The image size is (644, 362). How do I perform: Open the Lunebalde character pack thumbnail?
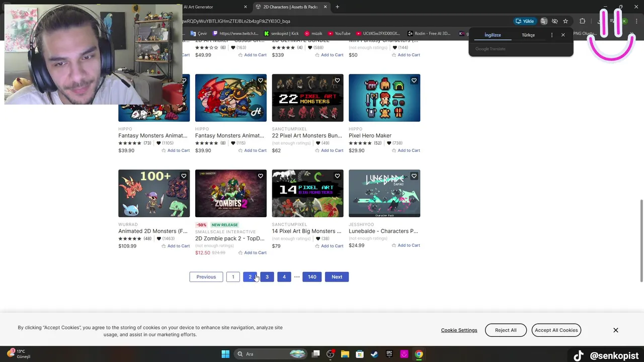point(384,194)
